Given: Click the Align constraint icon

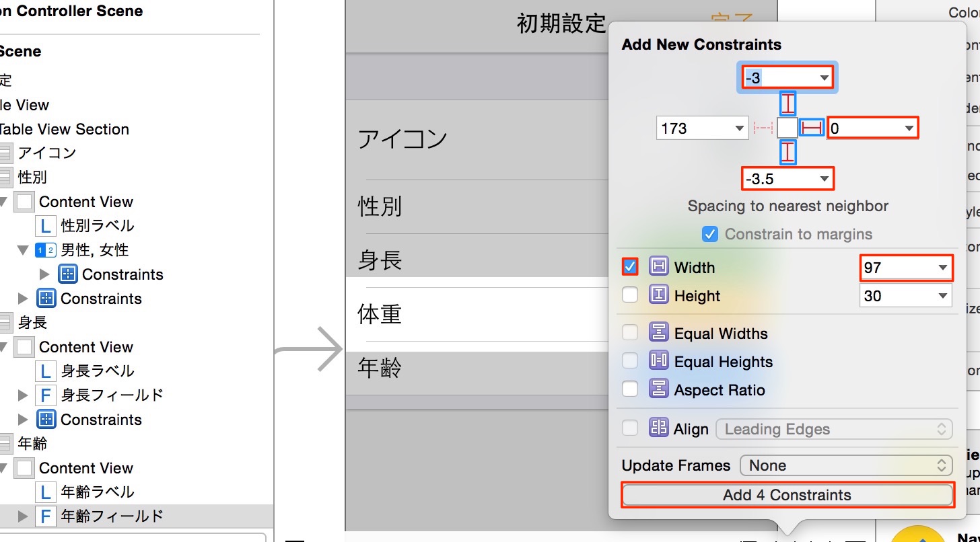Looking at the screenshot, I should 658,428.
